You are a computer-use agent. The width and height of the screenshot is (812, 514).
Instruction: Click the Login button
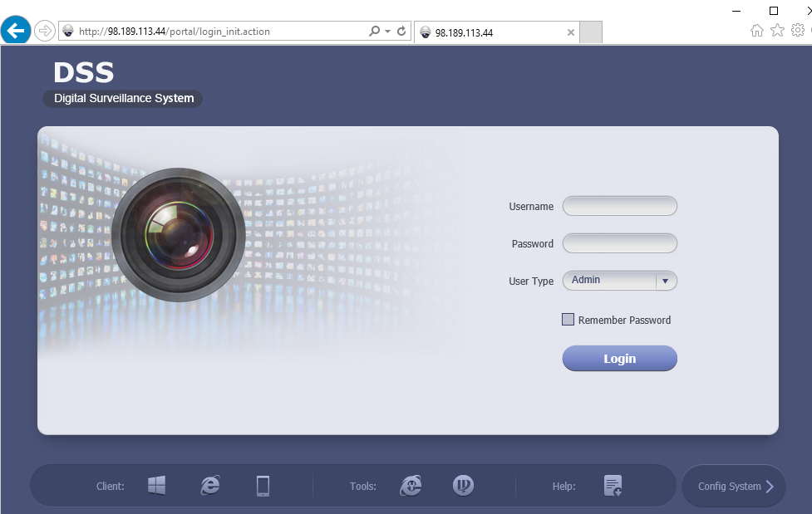620,358
